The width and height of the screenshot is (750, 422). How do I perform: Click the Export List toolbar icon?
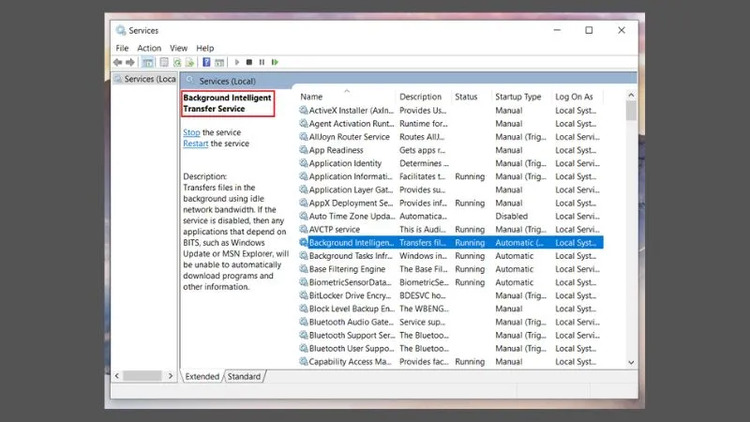pos(190,62)
